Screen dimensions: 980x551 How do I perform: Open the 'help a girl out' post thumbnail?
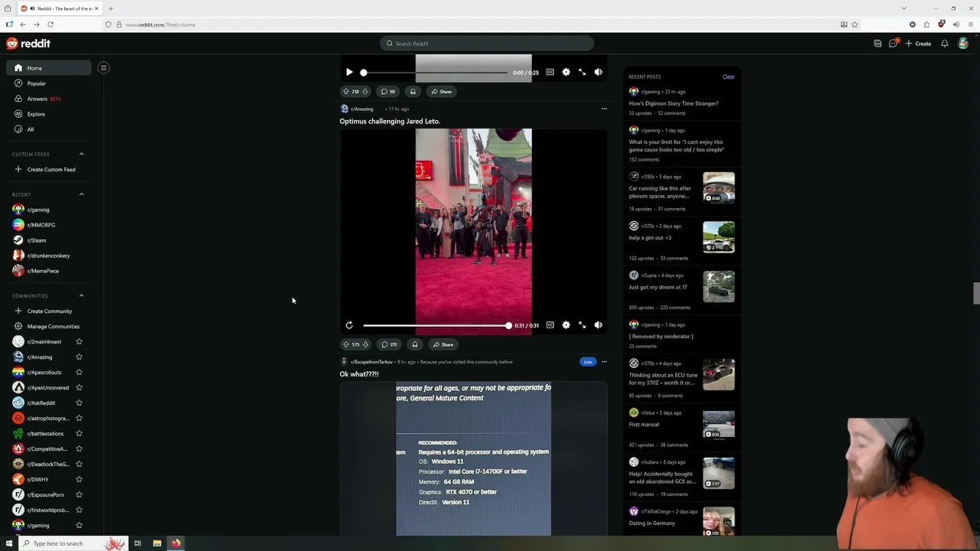719,237
